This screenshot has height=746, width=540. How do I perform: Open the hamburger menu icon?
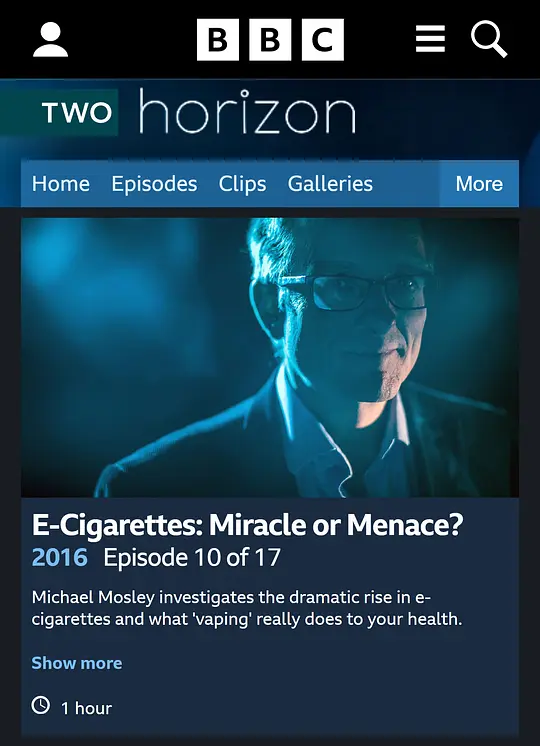pyautogui.click(x=430, y=39)
